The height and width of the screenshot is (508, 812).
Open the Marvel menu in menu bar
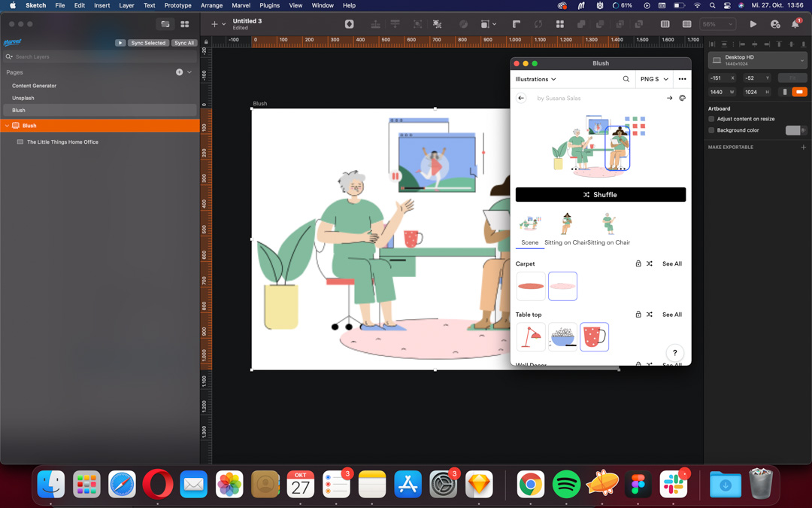(241, 5)
